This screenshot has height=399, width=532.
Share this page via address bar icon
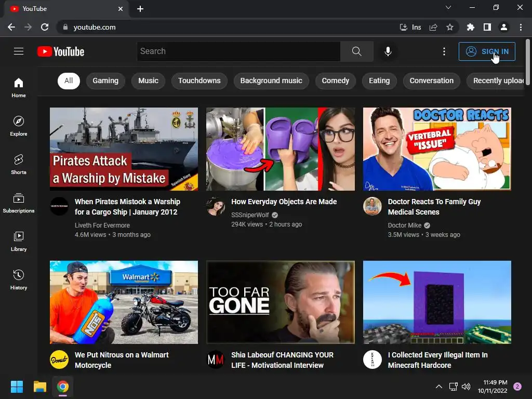433,27
